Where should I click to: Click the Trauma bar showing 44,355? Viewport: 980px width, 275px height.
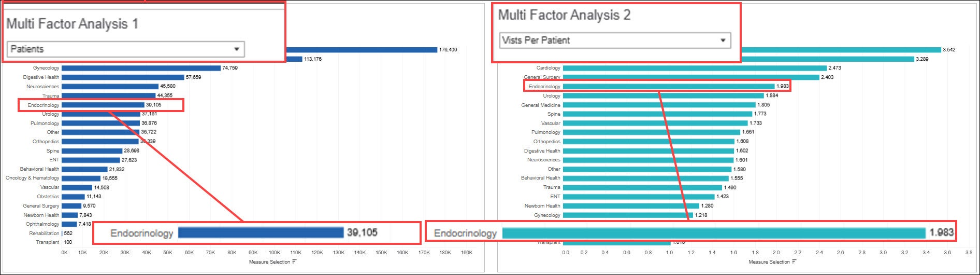click(108, 95)
